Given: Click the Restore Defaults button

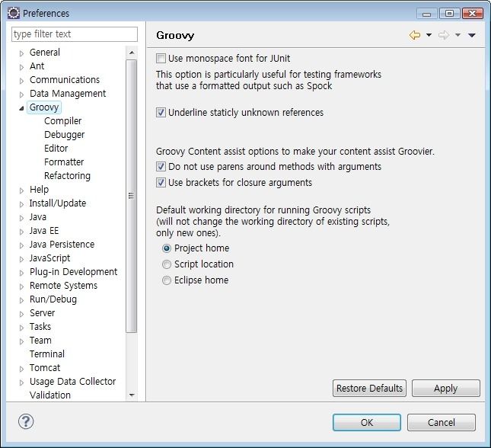Looking at the screenshot, I should tap(369, 388).
